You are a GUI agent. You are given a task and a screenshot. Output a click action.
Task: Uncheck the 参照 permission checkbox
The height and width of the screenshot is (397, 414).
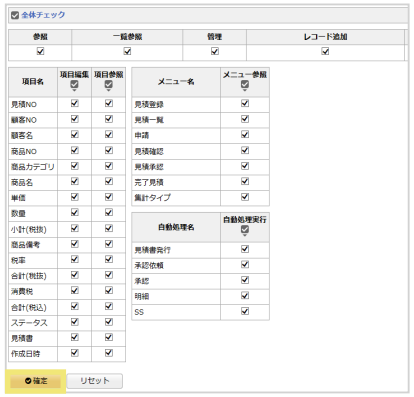tap(40, 51)
